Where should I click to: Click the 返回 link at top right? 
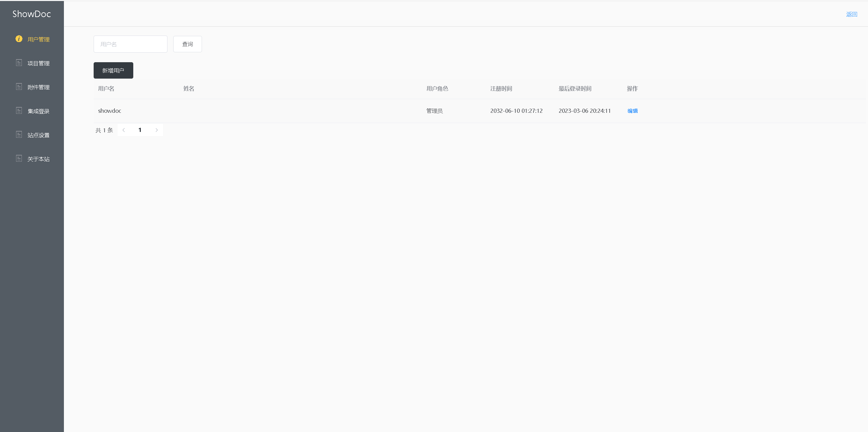(x=851, y=14)
